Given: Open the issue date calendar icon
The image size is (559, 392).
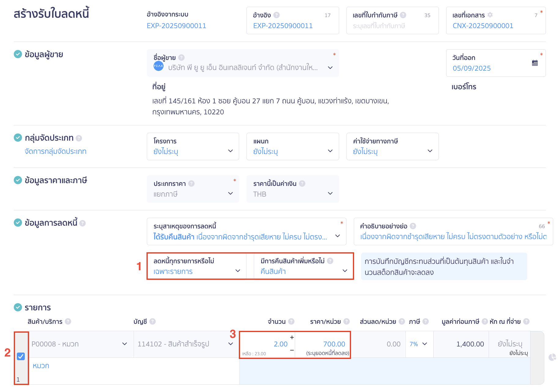Looking at the screenshot, I should [535, 63].
